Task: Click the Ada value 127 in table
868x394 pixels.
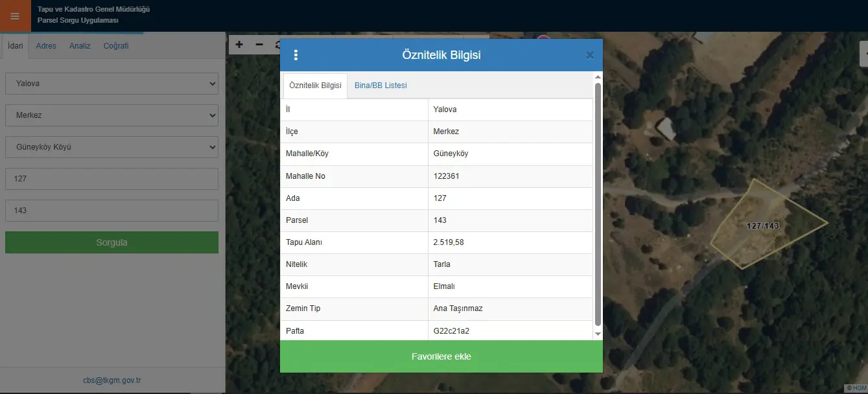Action: tap(440, 198)
